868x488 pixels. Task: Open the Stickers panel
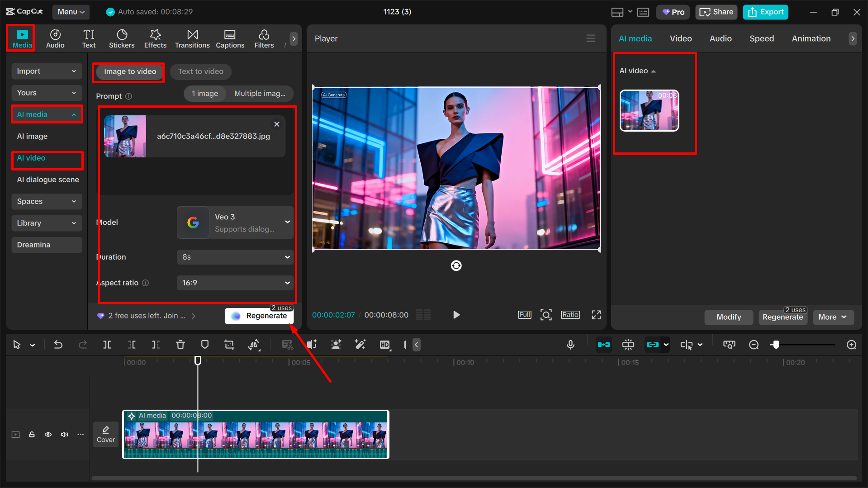122,38
